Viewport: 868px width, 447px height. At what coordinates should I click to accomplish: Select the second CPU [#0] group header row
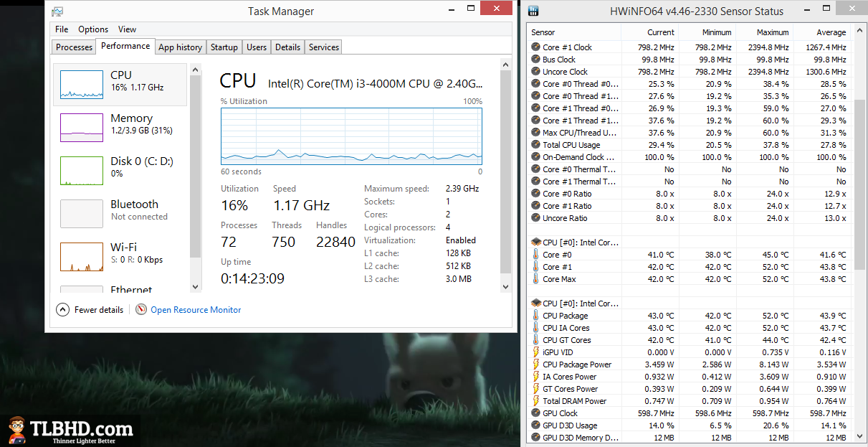click(x=690, y=304)
